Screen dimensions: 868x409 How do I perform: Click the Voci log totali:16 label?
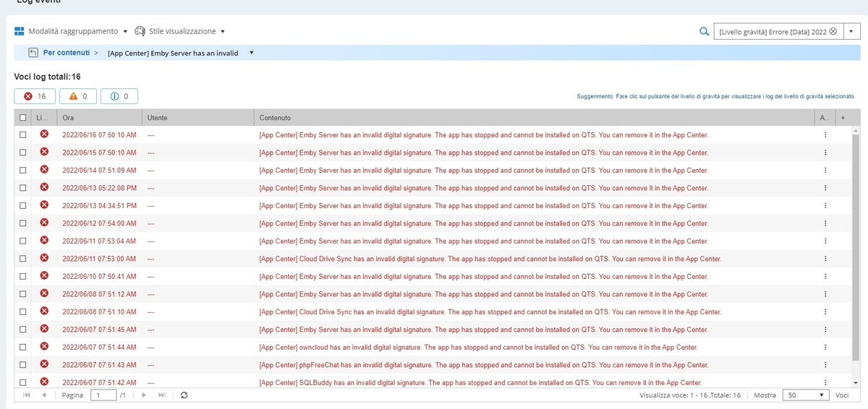(47, 76)
